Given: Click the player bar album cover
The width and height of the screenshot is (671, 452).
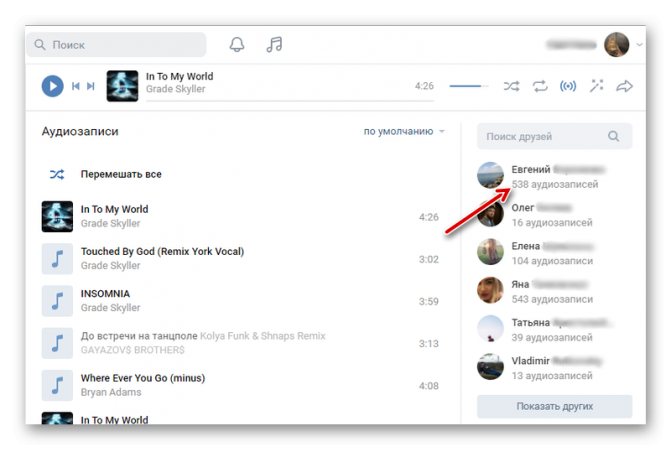Looking at the screenshot, I should 122,86.
